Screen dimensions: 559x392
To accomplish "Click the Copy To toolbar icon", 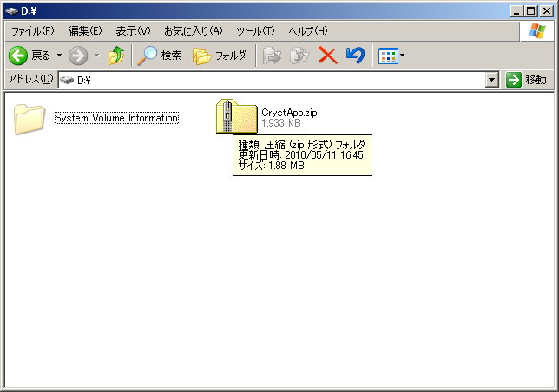I will (x=299, y=56).
